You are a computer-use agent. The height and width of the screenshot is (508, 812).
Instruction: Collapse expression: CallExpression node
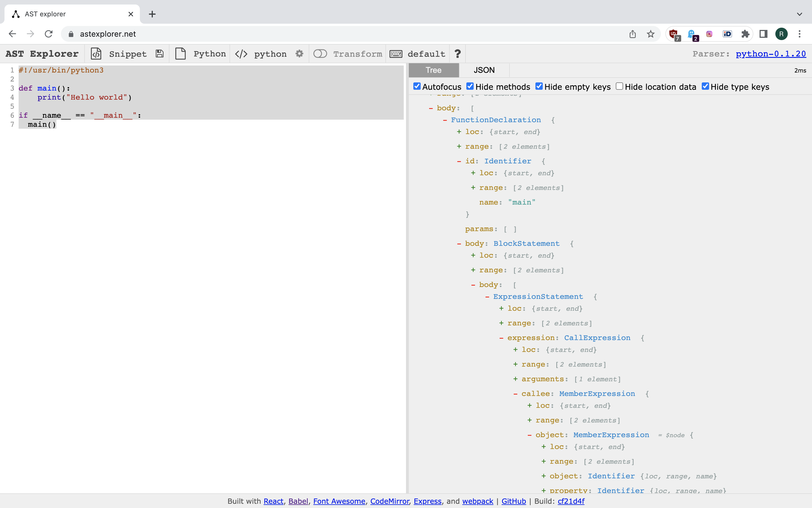[501, 338]
